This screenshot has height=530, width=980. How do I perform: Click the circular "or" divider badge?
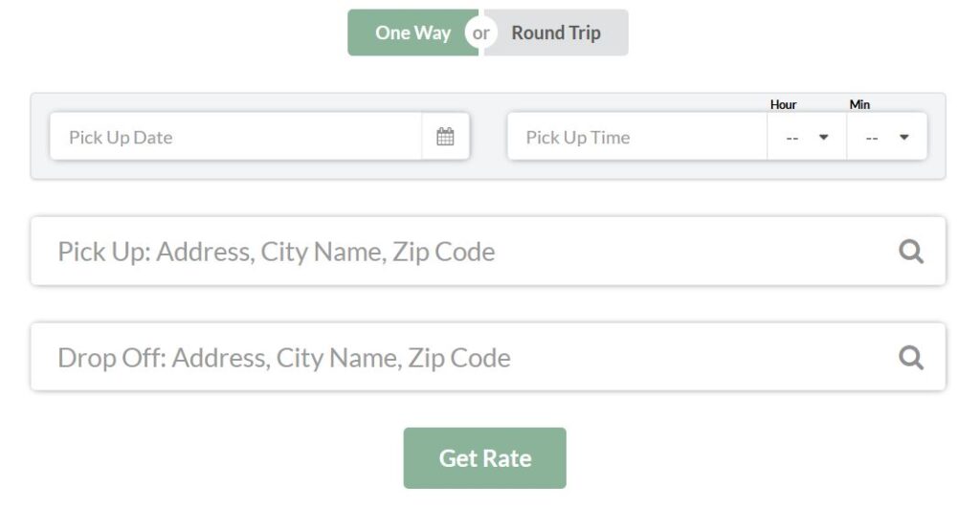pyautogui.click(x=481, y=33)
